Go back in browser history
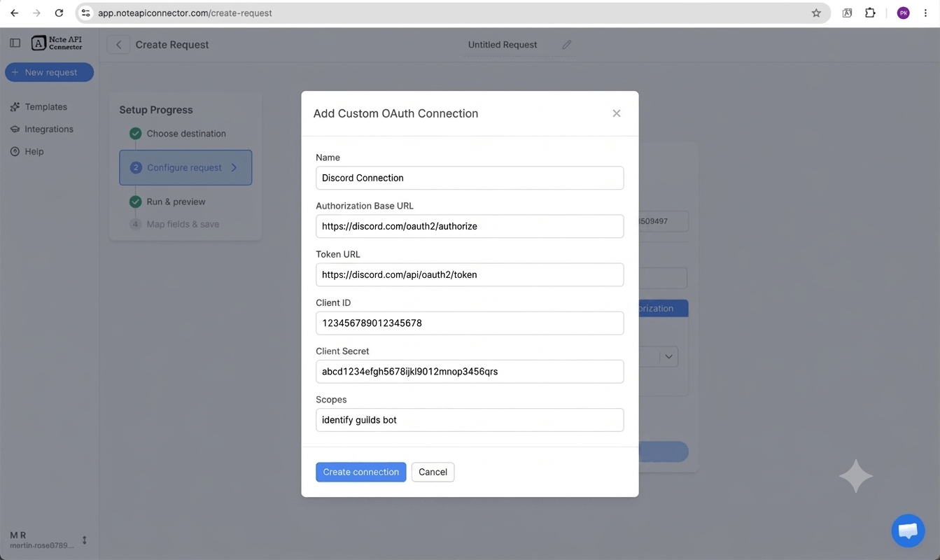 [x=14, y=13]
